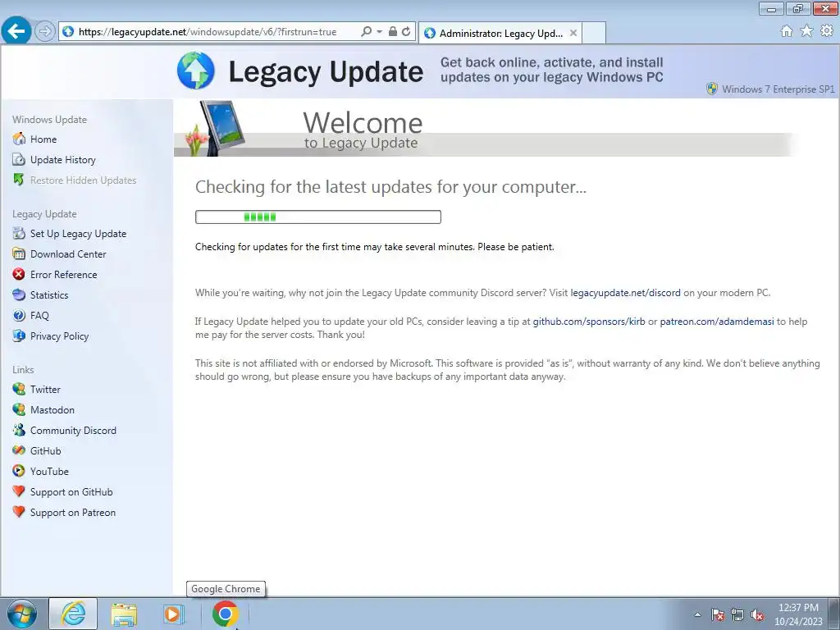Open Support on GitHub link
Screen dimensions: 840x630
pyautogui.click(x=71, y=492)
